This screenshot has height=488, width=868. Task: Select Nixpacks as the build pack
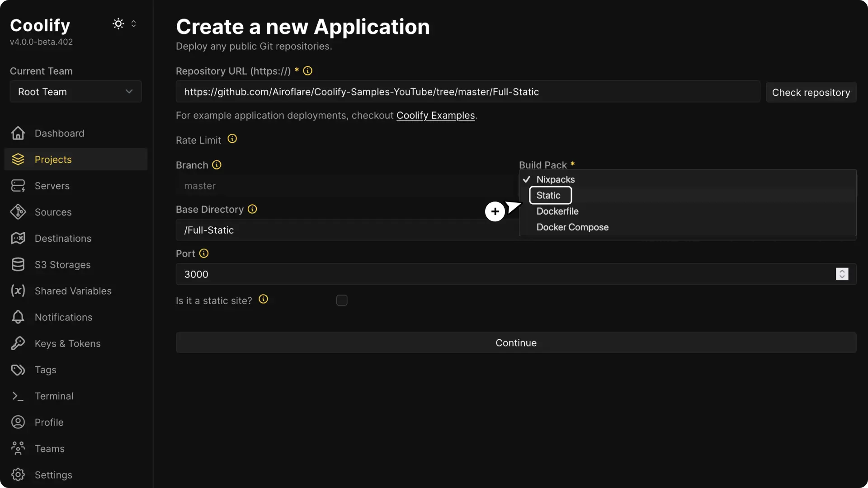tap(556, 179)
